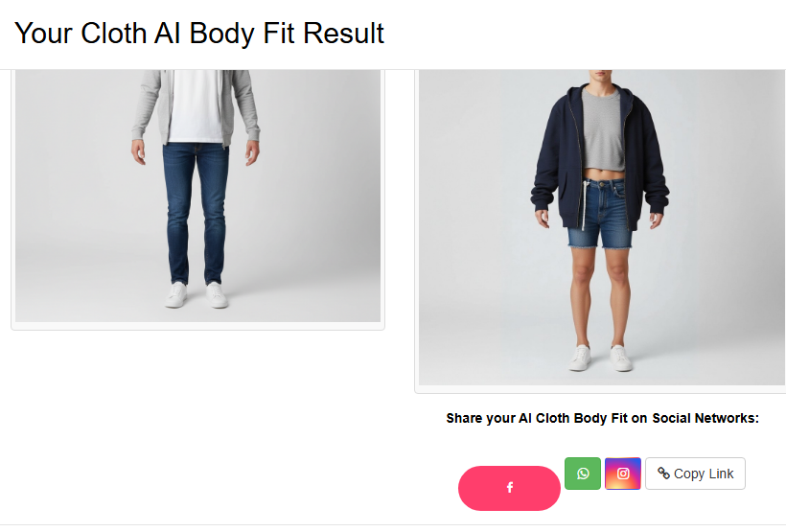Share result via WhatsApp

[583, 474]
